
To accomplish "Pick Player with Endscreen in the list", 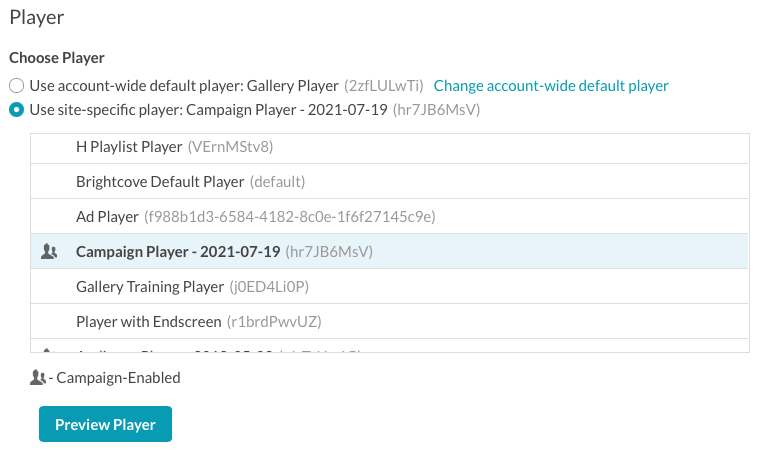I will [389, 322].
